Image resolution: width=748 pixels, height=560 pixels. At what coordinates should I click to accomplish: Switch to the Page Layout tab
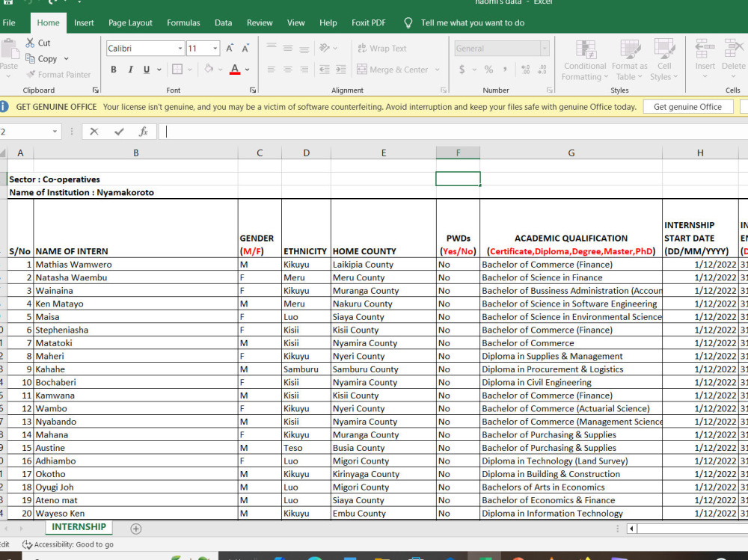[x=130, y=23]
